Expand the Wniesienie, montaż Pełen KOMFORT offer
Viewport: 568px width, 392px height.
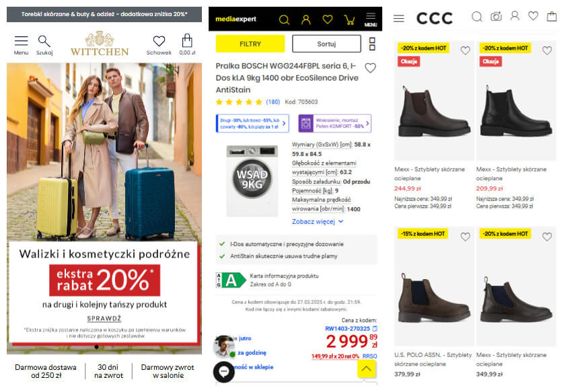(x=334, y=123)
